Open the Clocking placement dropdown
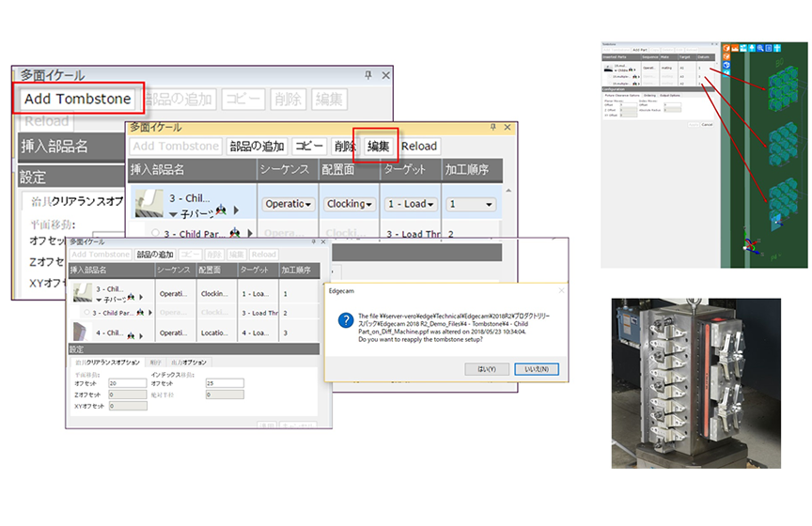 point(349,204)
